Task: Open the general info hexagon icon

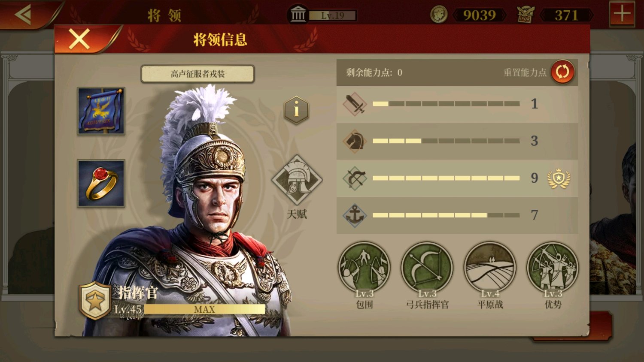Action: (296, 110)
